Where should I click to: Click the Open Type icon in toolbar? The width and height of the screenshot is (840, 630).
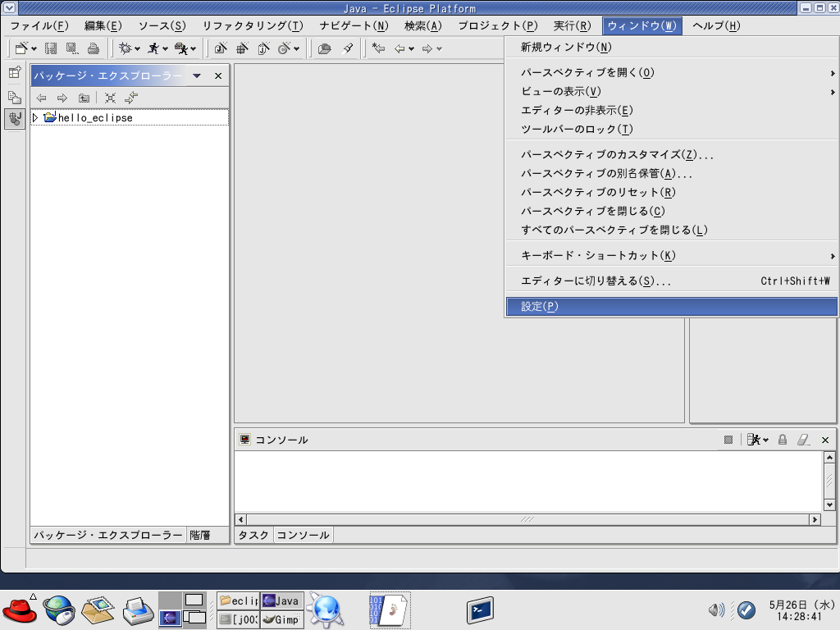(324, 48)
